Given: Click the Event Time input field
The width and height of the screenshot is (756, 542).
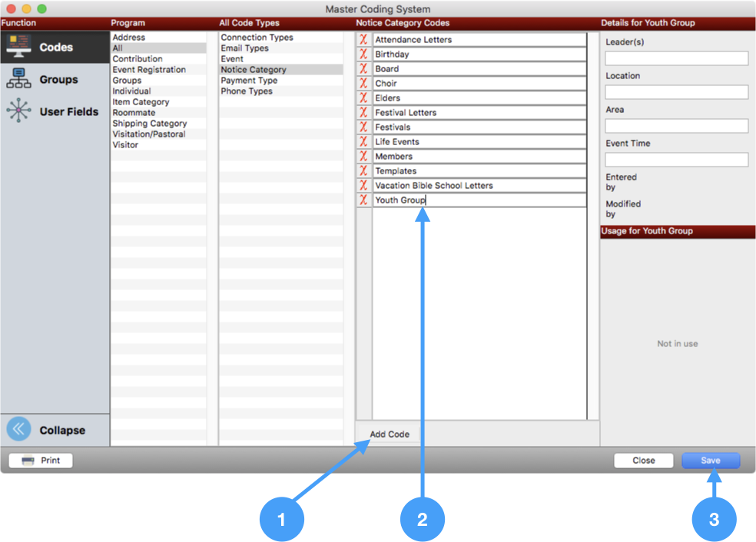Looking at the screenshot, I should click(676, 160).
